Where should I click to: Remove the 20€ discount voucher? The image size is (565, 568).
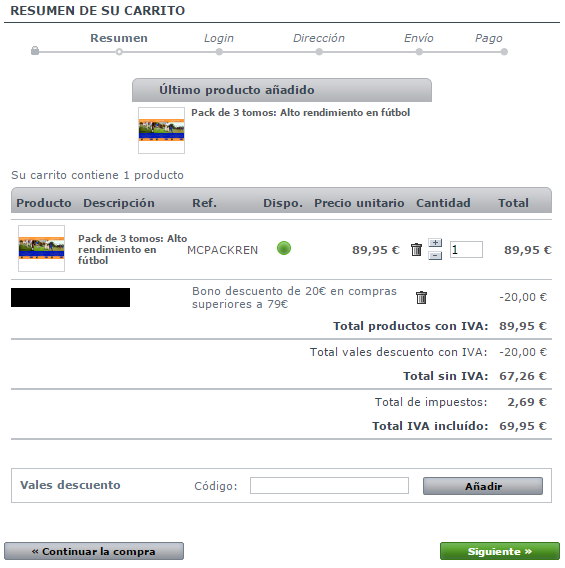click(x=421, y=297)
